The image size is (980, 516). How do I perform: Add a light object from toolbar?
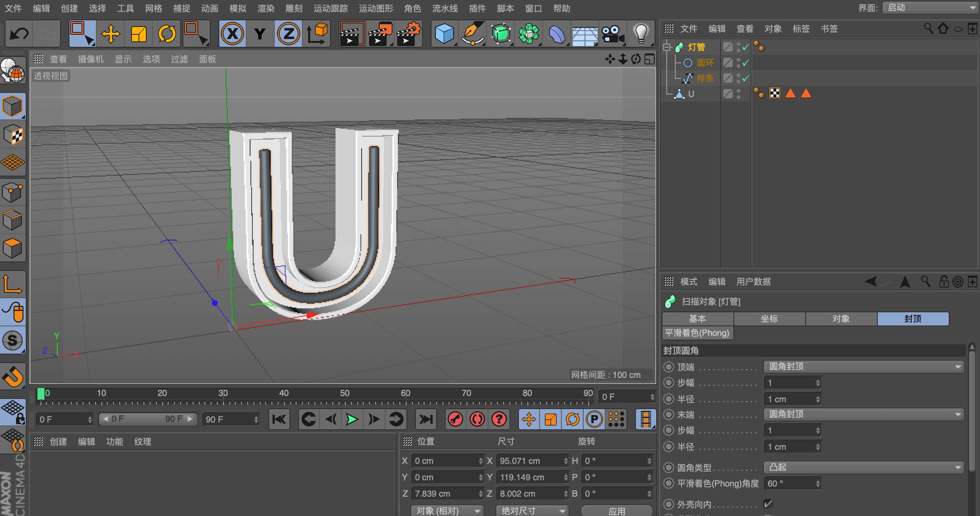pyautogui.click(x=641, y=34)
